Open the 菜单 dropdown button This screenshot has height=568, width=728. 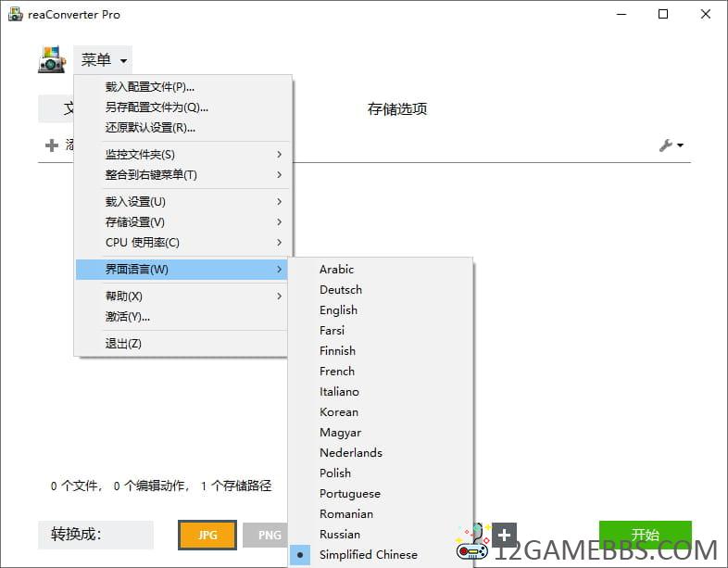tap(103, 60)
